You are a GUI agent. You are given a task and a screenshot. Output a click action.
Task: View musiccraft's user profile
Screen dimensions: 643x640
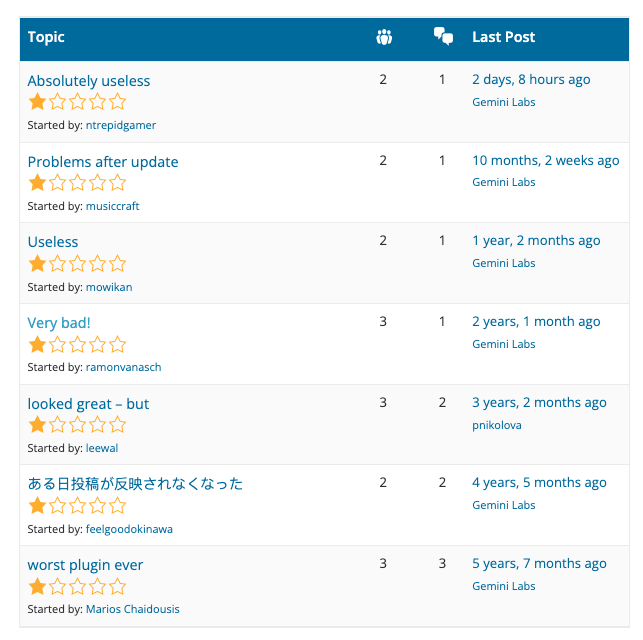(112, 206)
